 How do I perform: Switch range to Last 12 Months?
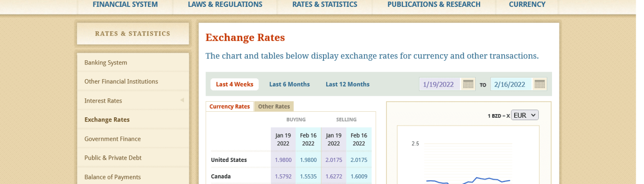(347, 84)
